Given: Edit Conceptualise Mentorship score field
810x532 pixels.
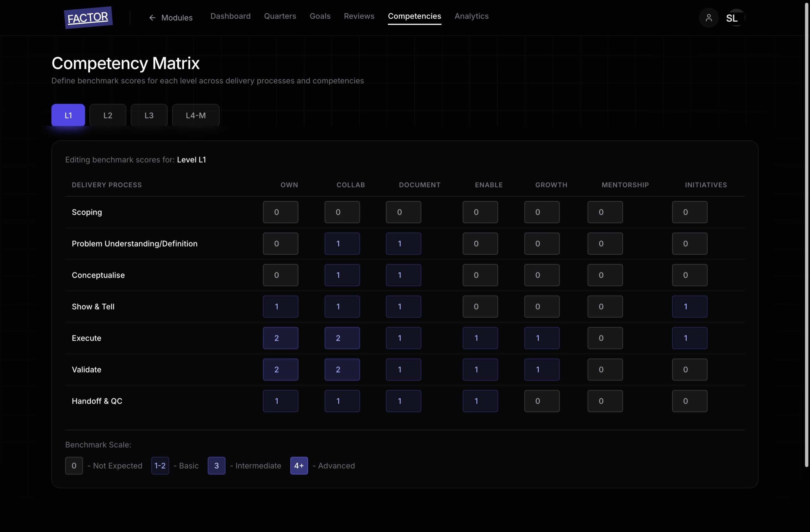Looking at the screenshot, I should [x=605, y=275].
